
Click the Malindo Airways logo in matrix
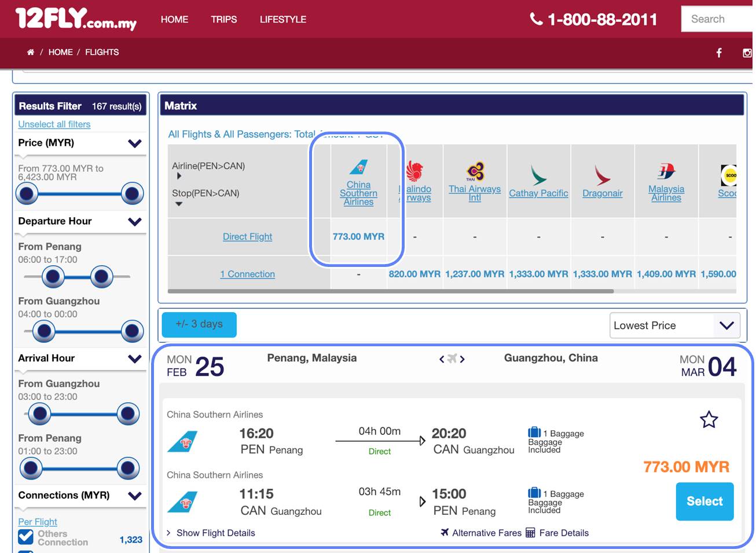pyautogui.click(x=414, y=171)
